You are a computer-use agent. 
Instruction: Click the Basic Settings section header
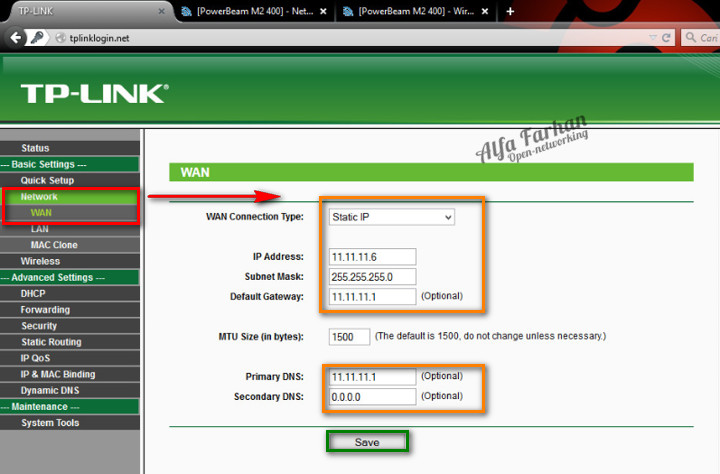(x=70, y=164)
